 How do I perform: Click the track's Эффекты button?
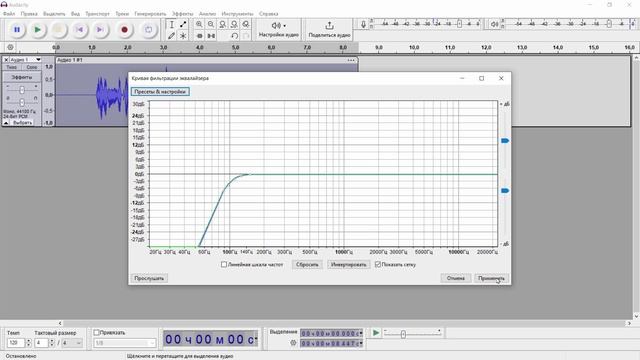[x=22, y=77]
